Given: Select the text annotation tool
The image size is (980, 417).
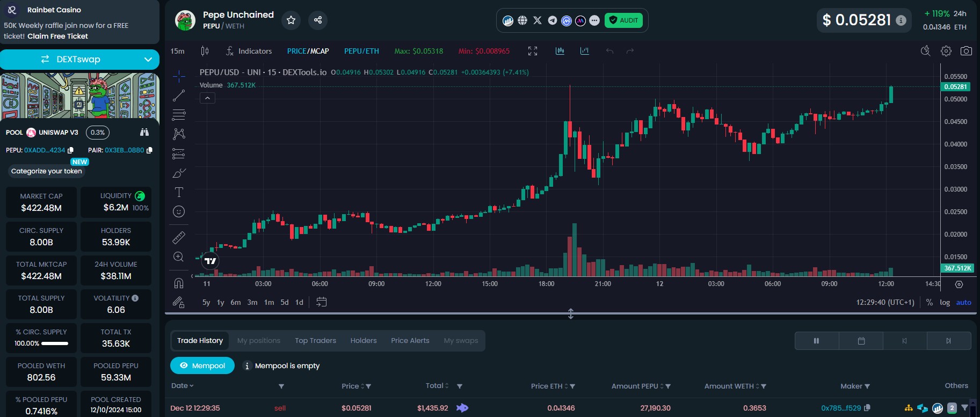Looking at the screenshot, I should 179,192.
